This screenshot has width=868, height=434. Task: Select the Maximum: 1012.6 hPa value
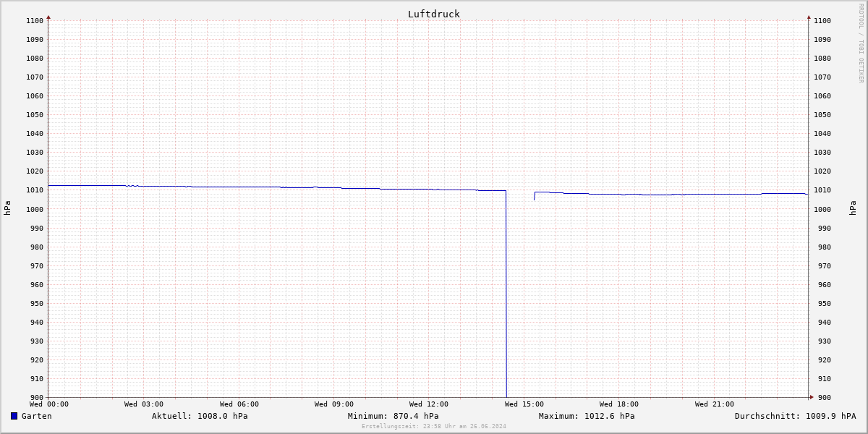(587, 416)
